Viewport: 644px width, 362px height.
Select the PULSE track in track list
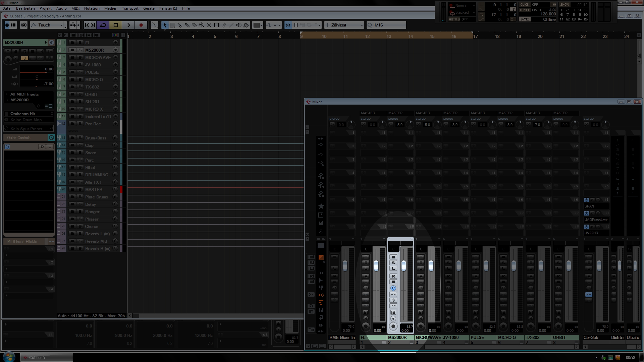point(92,72)
